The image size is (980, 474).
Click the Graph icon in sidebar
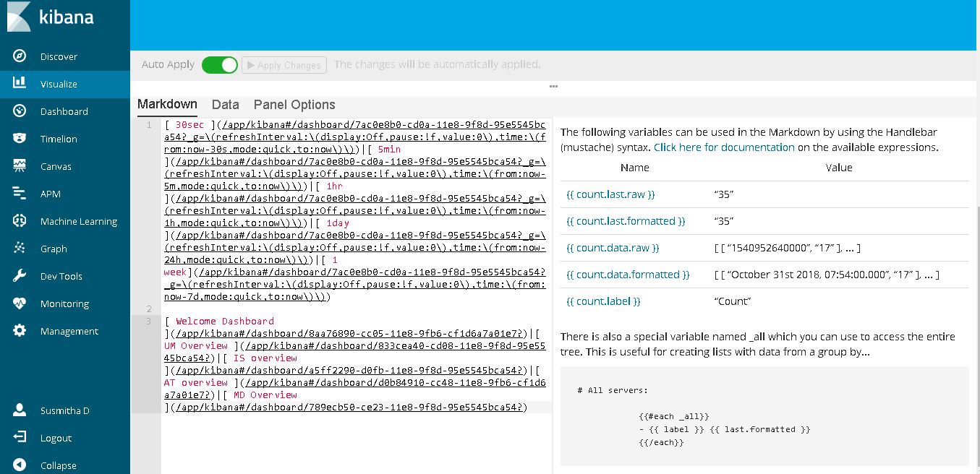click(x=20, y=249)
